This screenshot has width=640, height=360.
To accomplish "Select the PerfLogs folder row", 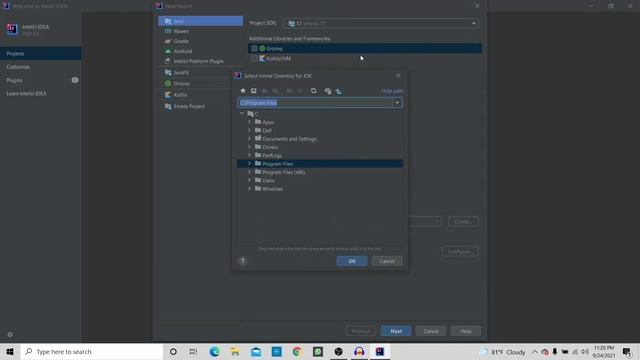I will click(x=320, y=155).
